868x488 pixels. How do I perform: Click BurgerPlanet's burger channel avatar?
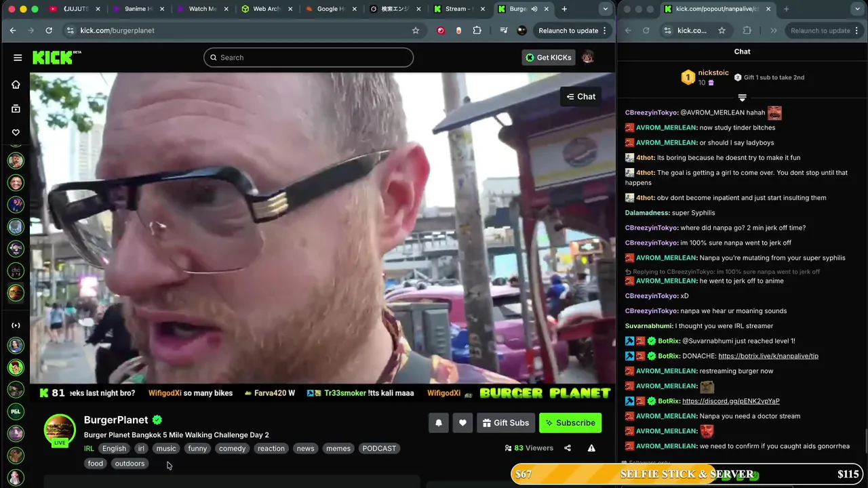tap(60, 429)
